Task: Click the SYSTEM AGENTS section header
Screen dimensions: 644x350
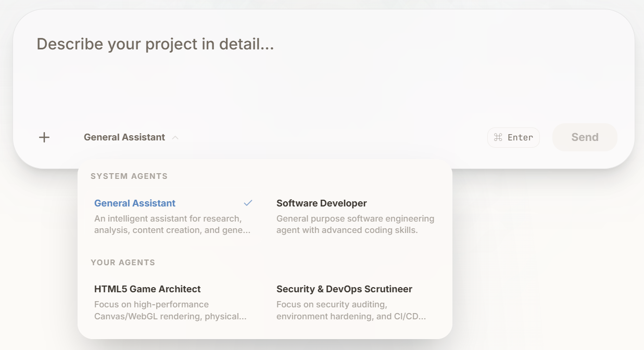Action: 129,176
